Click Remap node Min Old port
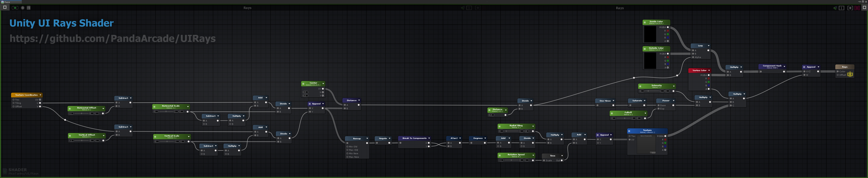The height and width of the screenshot is (178, 868). [347, 147]
